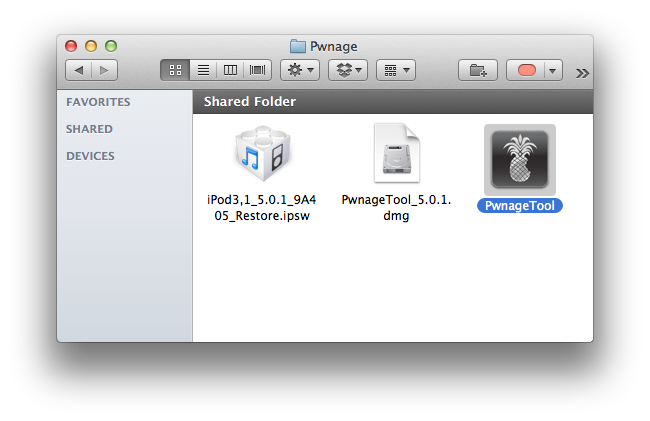Open the Arrange items dropdown

(396, 71)
